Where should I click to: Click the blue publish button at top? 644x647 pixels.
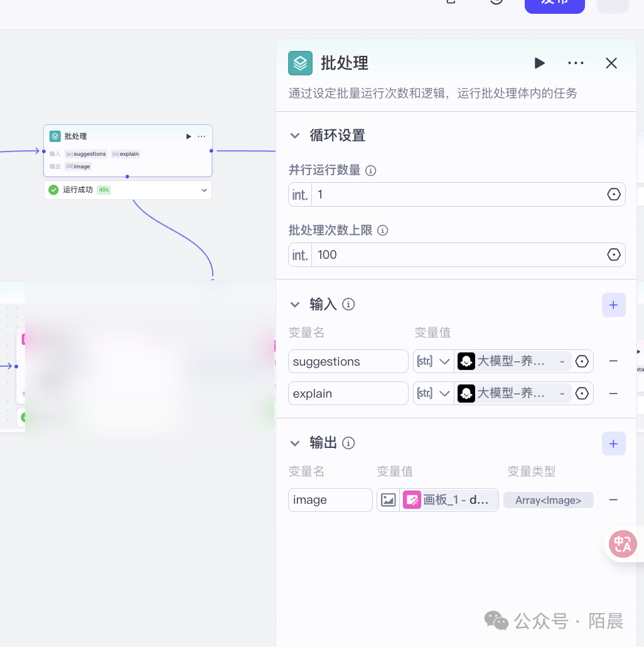click(x=554, y=4)
